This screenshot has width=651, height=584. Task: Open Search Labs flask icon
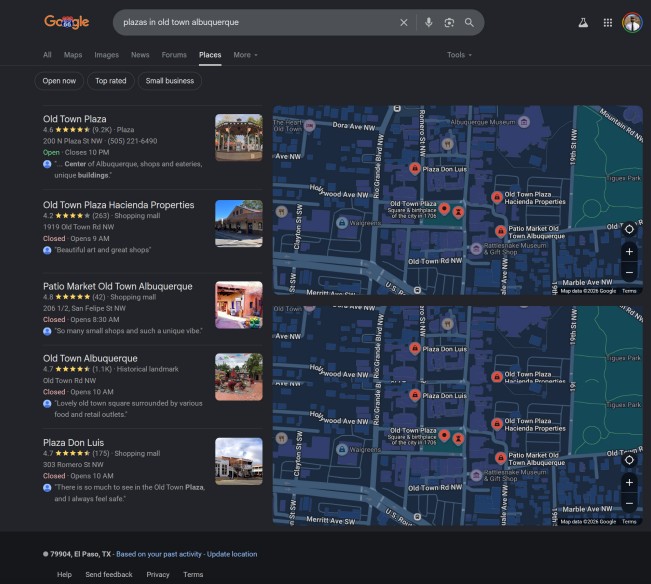[x=583, y=22]
